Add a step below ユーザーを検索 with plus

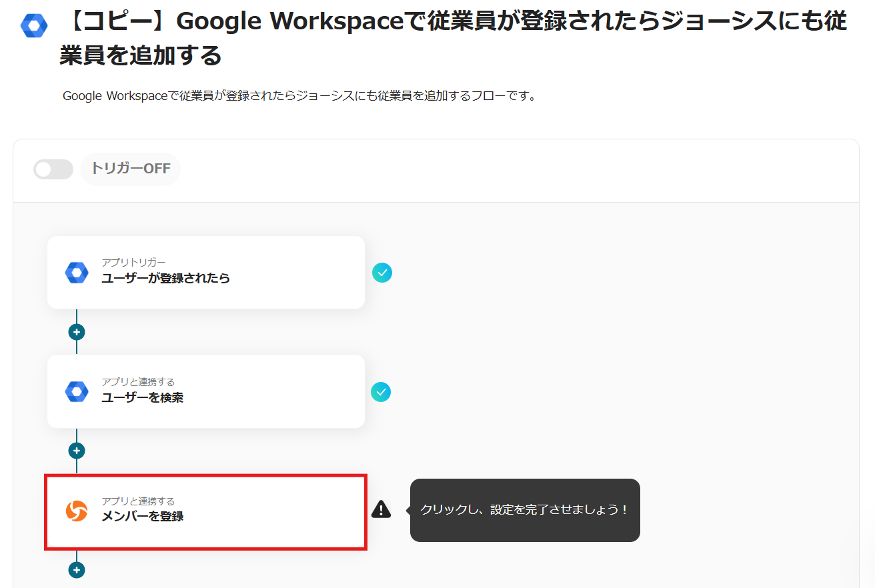(77, 451)
